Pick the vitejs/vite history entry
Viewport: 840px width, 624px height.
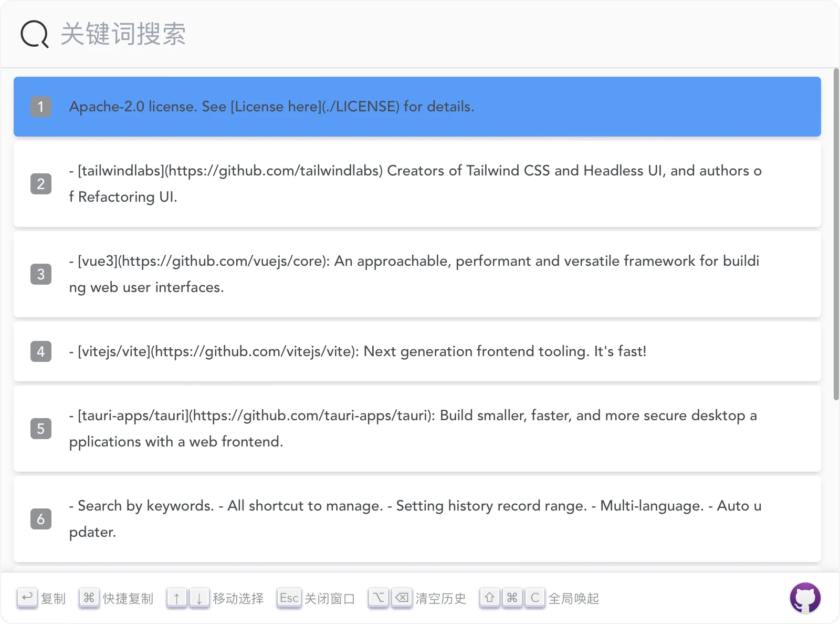[x=417, y=351]
